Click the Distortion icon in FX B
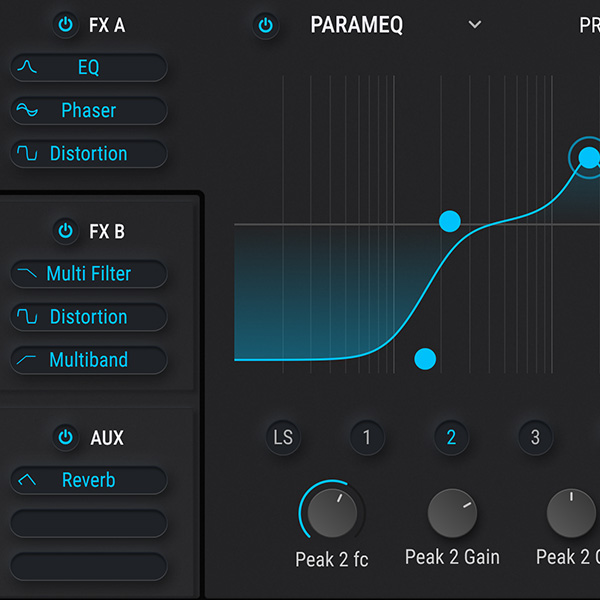Screen dimensions: 600x600 (x=28, y=317)
